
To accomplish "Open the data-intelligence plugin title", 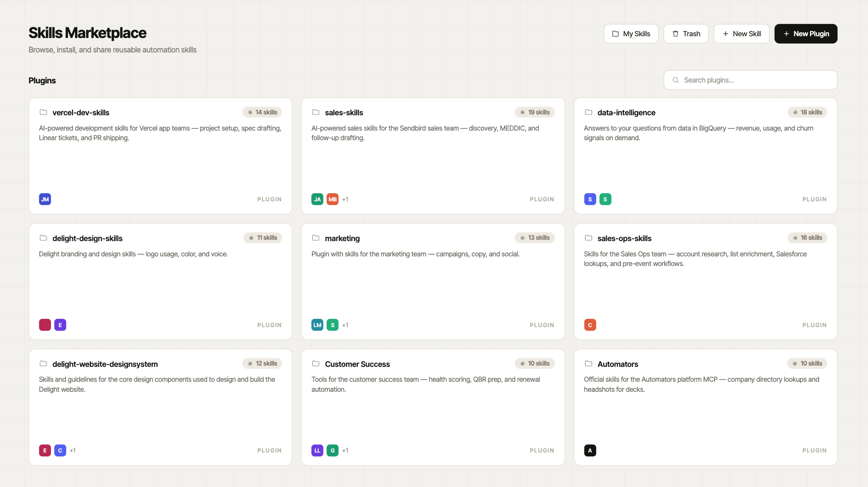I will point(626,113).
